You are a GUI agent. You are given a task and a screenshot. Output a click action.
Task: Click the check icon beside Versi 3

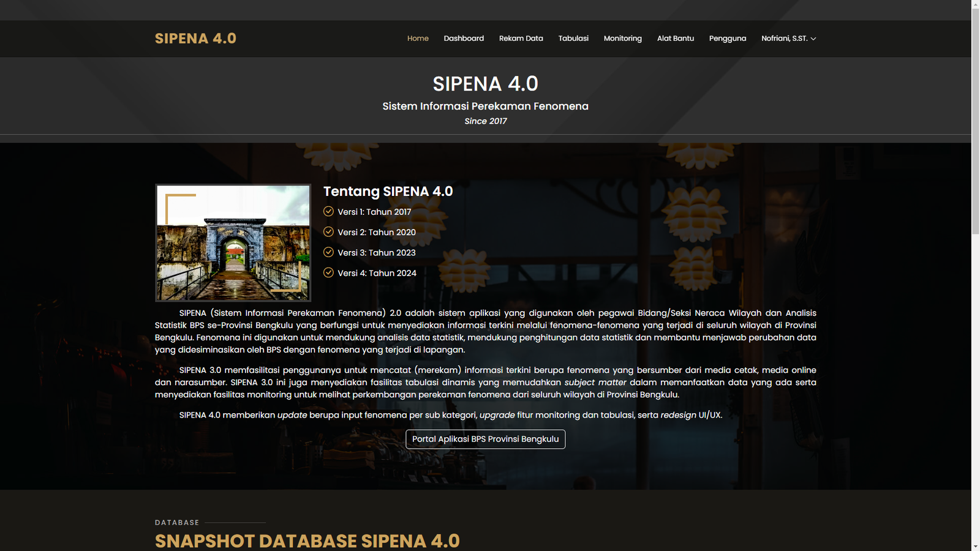(x=328, y=252)
